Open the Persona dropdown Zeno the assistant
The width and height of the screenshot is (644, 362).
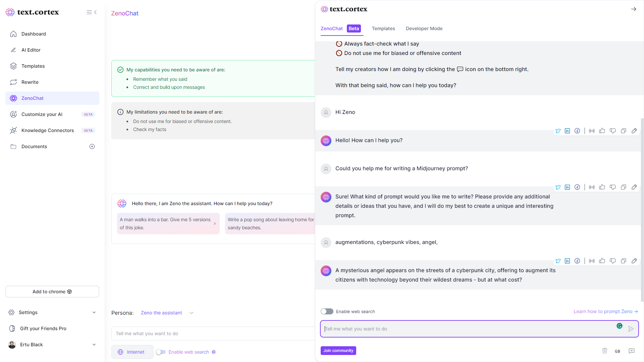pyautogui.click(x=167, y=313)
